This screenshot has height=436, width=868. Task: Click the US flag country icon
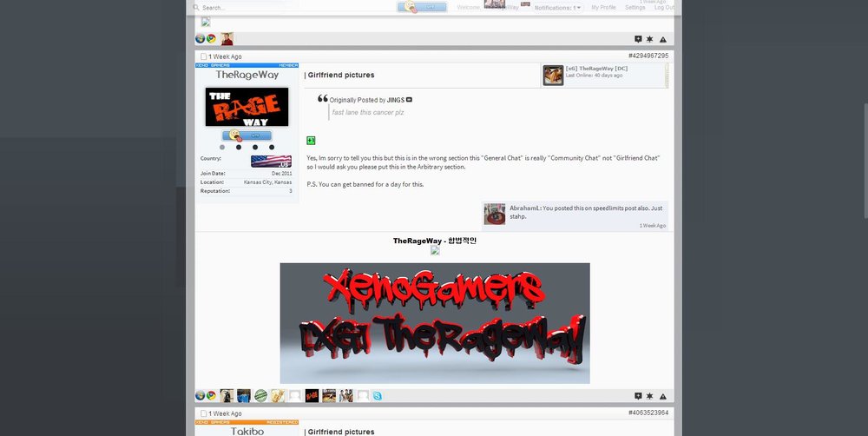pos(271,162)
